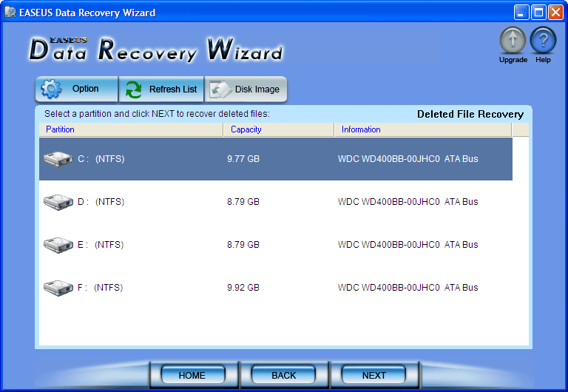Click WDC WD400BB info for F: drive

[408, 288]
